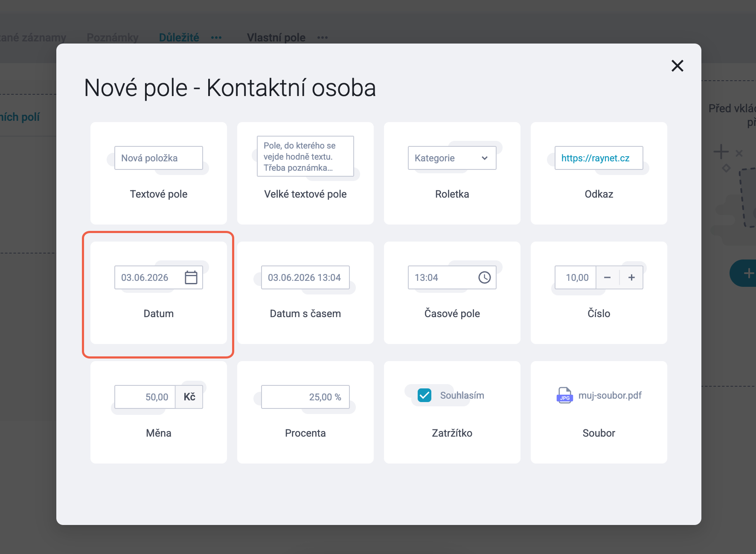Screen dimensions: 756x554
Task: Click the 25,00 % percent input
Action: click(305, 397)
